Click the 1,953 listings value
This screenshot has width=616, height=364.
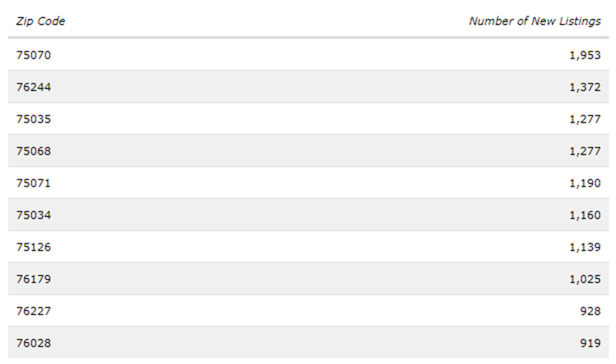click(x=585, y=55)
